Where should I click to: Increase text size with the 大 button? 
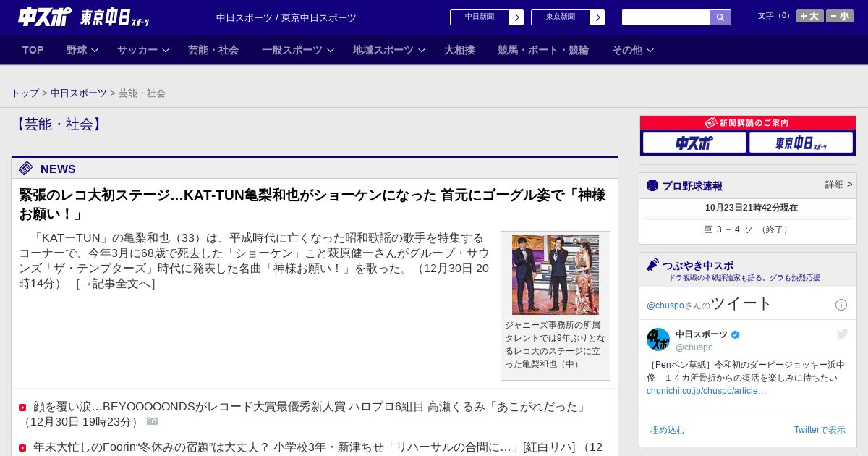coord(809,16)
